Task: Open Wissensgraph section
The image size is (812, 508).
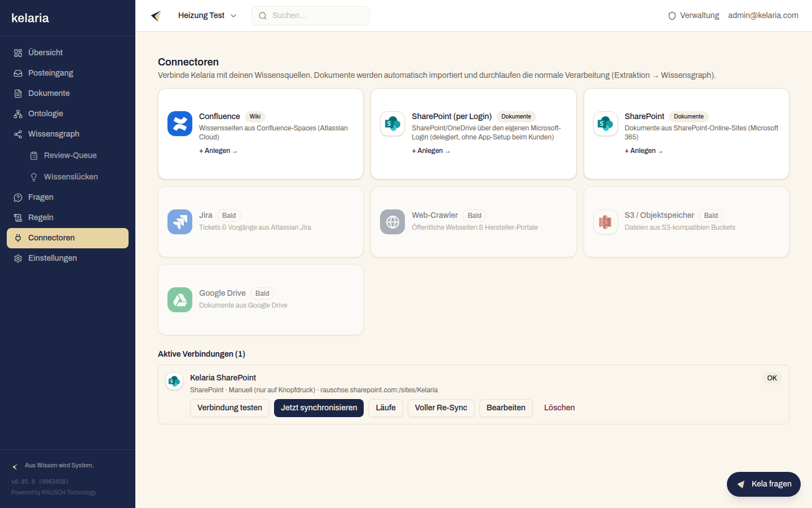Action: (x=68, y=134)
